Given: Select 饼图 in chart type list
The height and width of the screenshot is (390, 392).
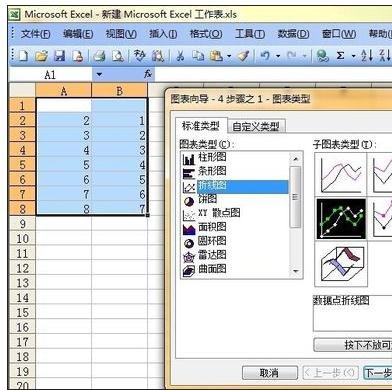Looking at the screenshot, I should coord(207,199).
